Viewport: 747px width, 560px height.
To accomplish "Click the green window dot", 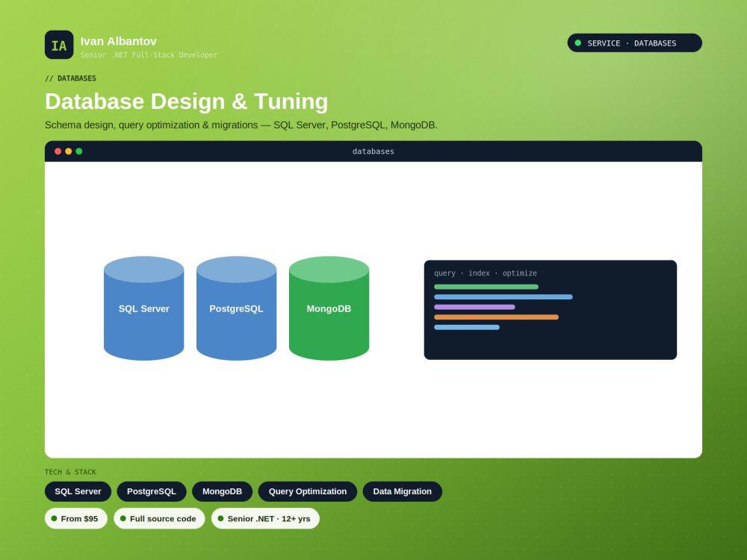I will pyautogui.click(x=79, y=152).
